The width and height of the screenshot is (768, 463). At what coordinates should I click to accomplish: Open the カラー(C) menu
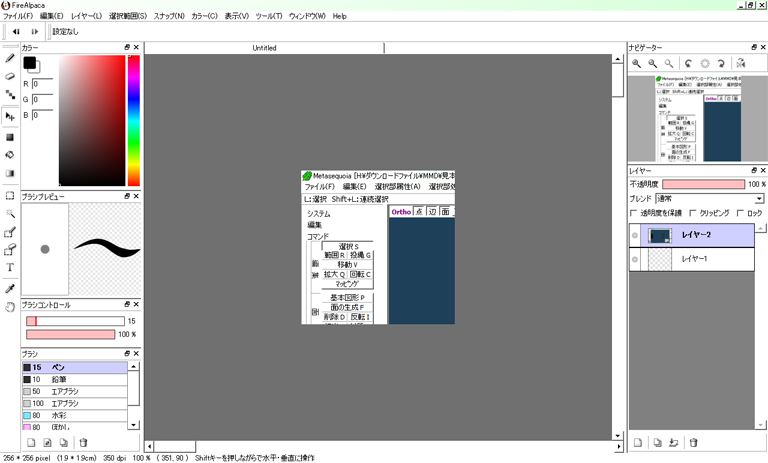tap(204, 16)
